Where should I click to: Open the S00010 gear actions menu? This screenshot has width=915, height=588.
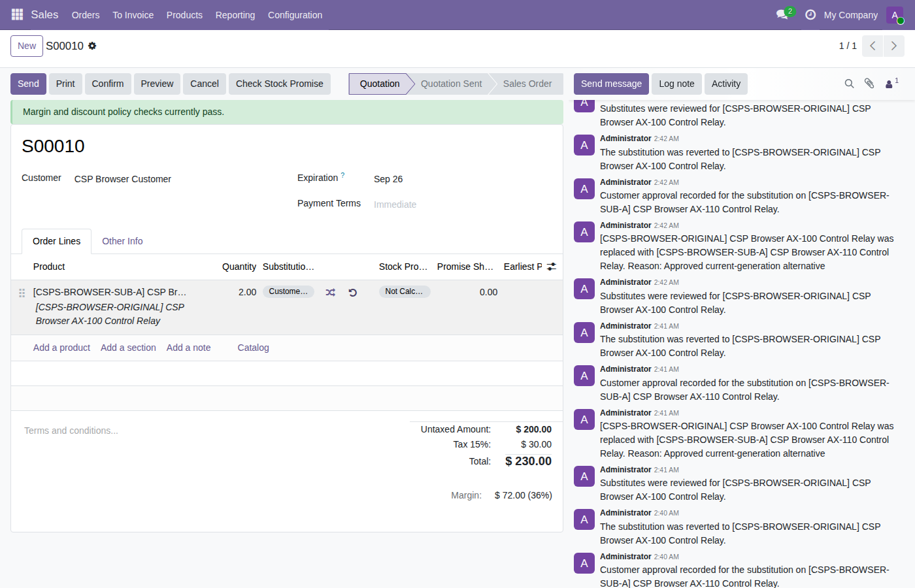[92, 46]
